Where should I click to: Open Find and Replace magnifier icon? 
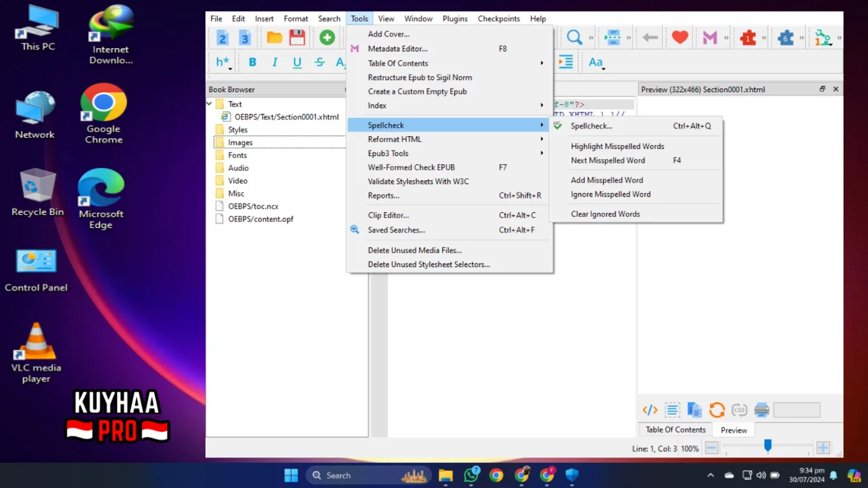click(x=574, y=38)
